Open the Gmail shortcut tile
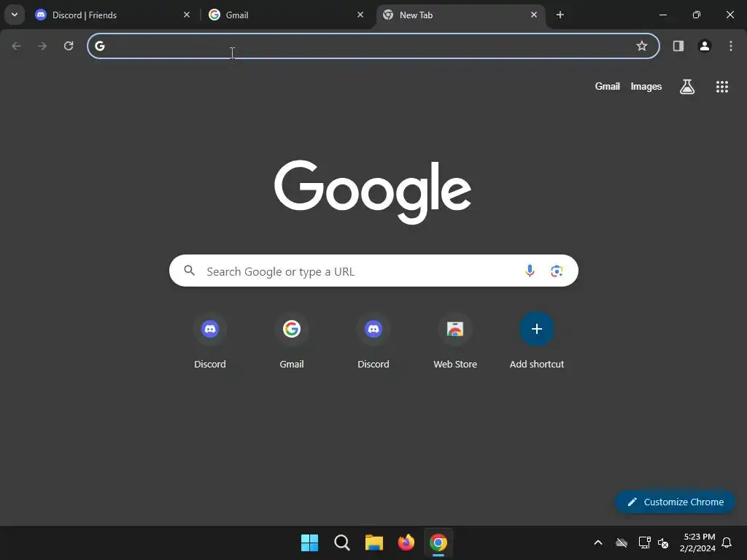 point(292,341)
